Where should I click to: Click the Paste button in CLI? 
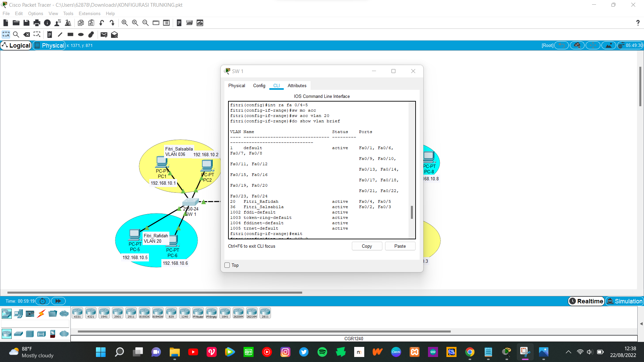click(x=400, y=246)
